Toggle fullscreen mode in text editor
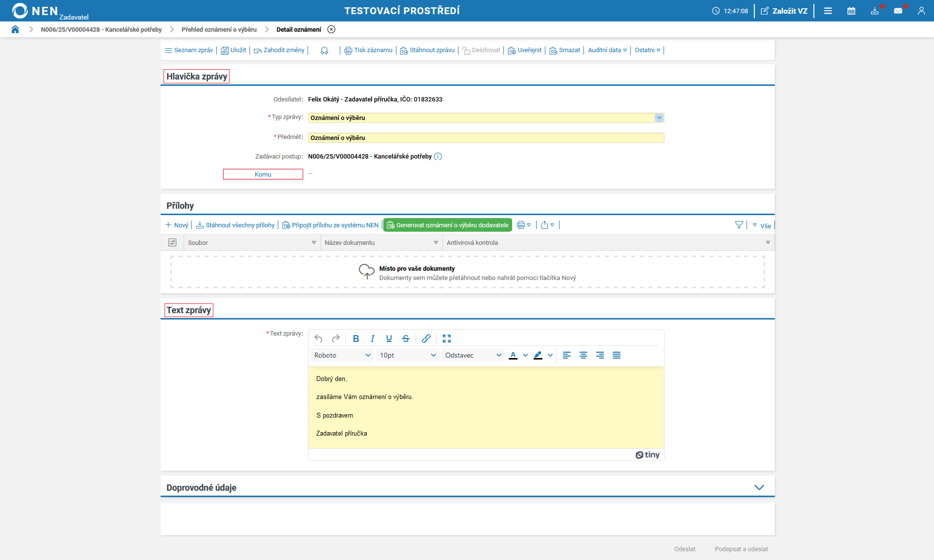934x560 pixels. tap(447, 339)
